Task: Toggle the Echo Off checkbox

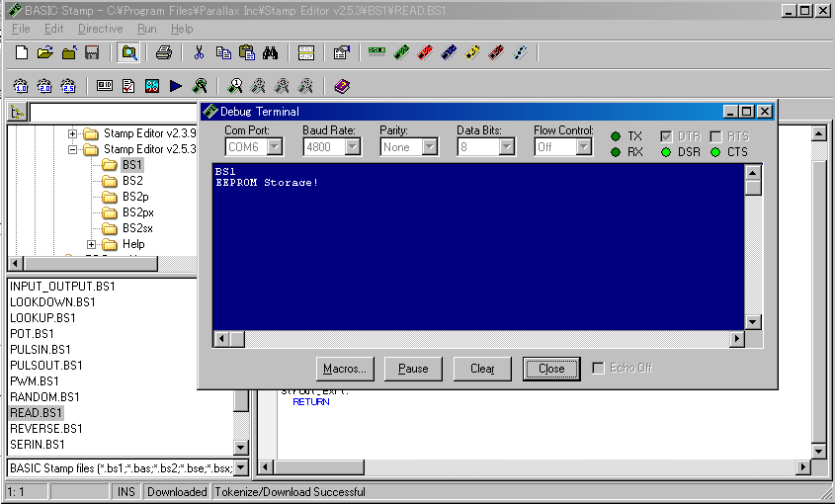Action: coord(599,369)
